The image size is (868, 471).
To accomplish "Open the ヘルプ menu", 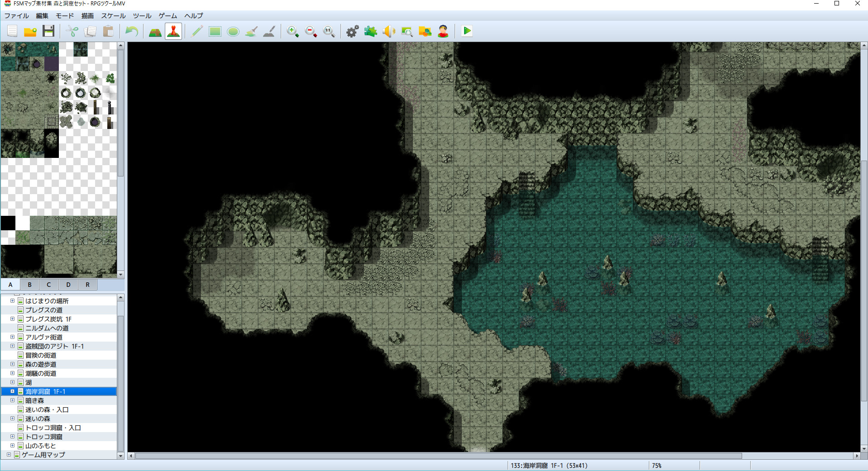I will [x=194, y=15].
